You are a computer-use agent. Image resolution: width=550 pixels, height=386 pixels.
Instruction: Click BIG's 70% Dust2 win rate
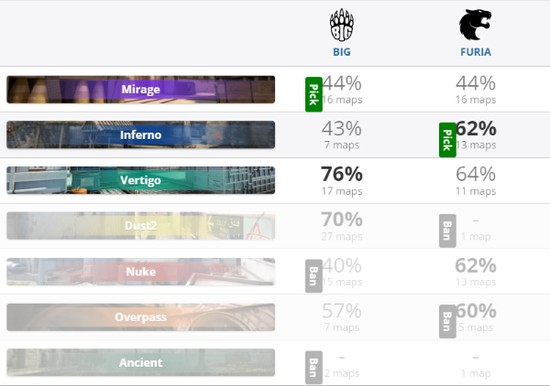pos(342,220)
